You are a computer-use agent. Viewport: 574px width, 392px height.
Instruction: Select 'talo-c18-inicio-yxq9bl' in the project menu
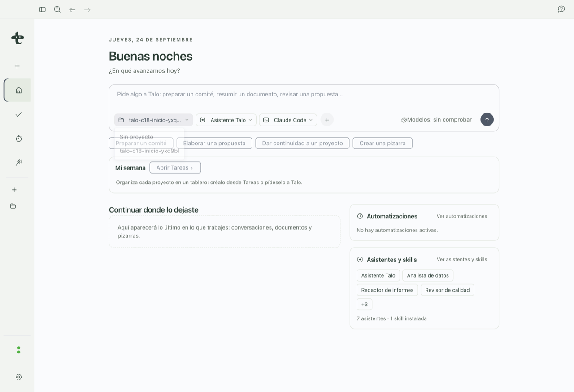[x=149, y=151]
